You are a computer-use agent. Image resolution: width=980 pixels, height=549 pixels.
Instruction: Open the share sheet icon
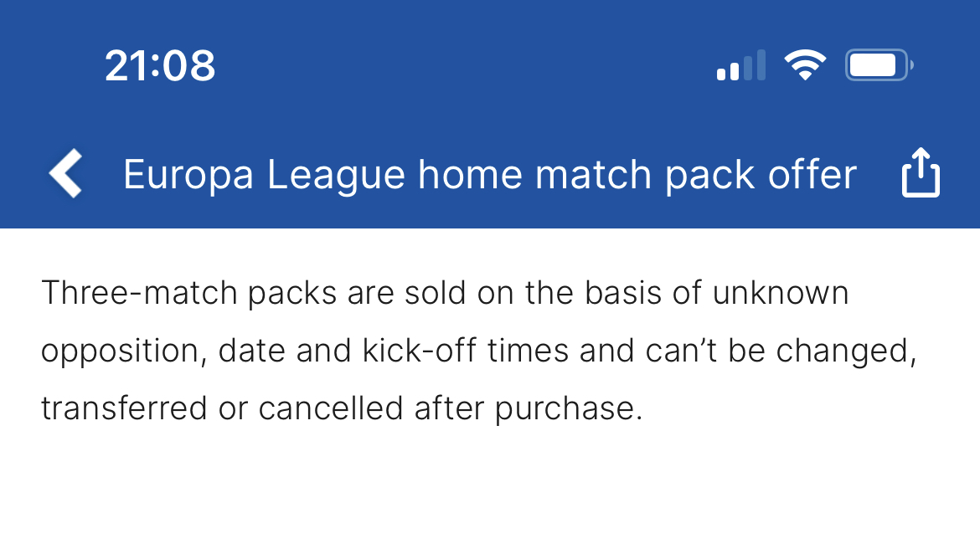click(x=920, y=173)
